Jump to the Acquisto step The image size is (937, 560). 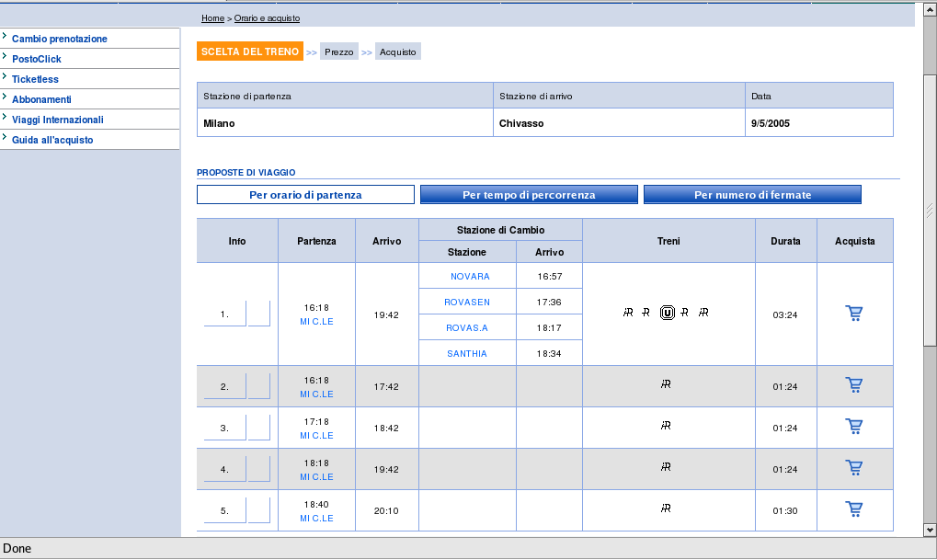pos(398,52)
